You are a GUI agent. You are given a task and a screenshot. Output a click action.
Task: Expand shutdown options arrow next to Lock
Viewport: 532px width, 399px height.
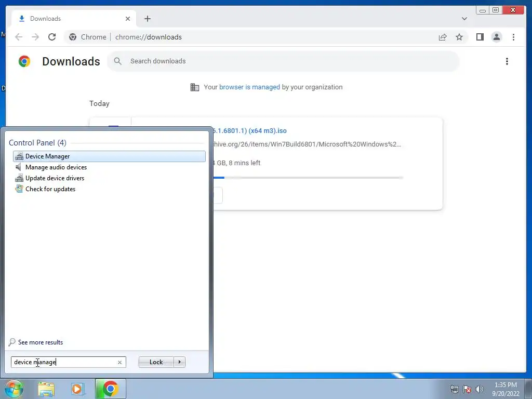pos(179,362)
